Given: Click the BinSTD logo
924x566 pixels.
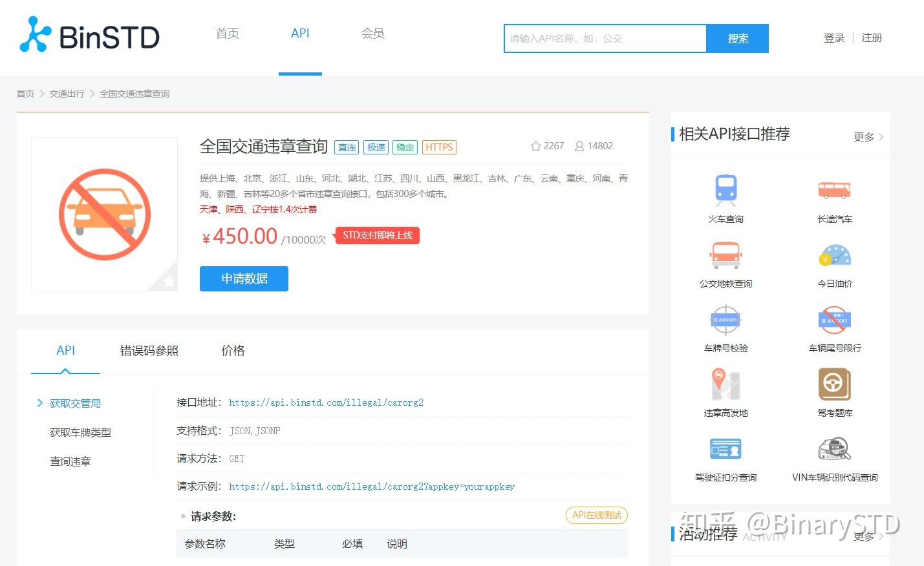Looking at the screenshot, I should 89,37.
